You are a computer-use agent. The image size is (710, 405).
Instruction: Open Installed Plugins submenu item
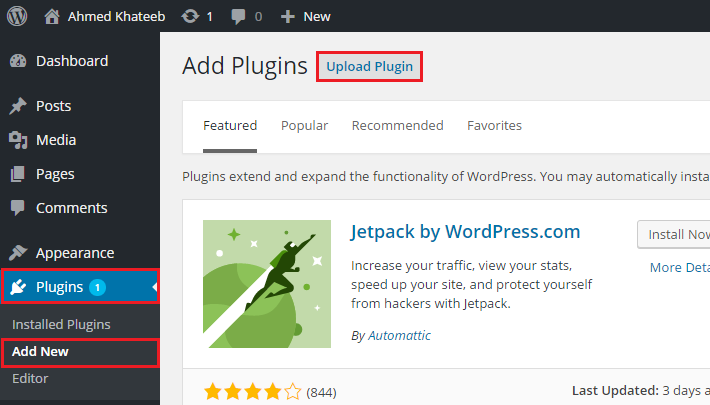(x=61, y=324)
